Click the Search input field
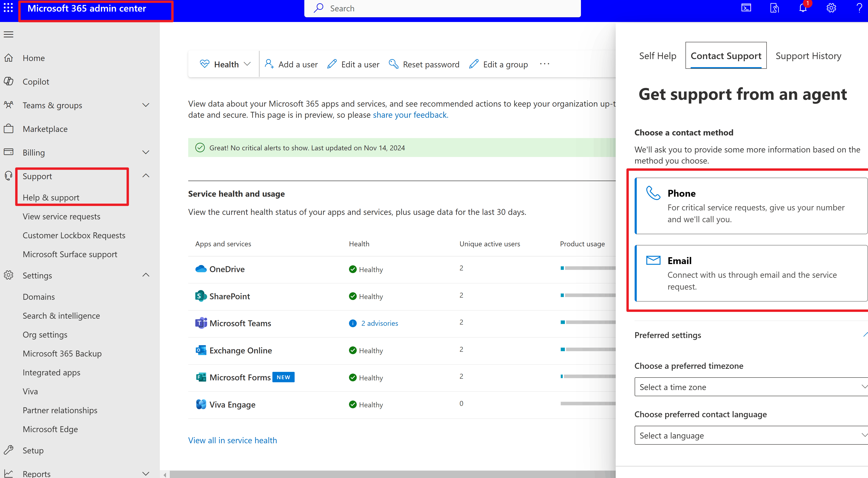 [x=448, y=9]
